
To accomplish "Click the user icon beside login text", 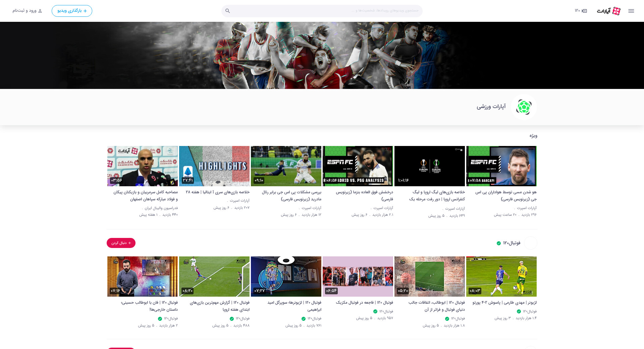I will pos(40,11).
